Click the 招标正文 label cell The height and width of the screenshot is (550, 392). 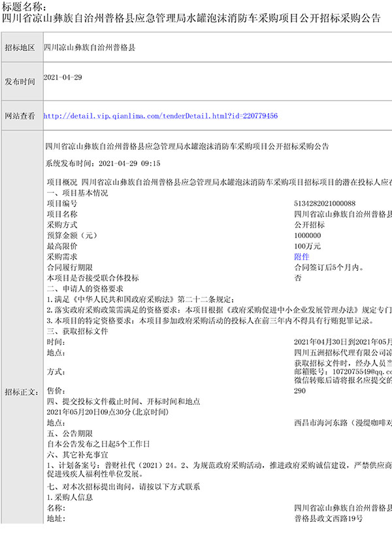[20, 392]
